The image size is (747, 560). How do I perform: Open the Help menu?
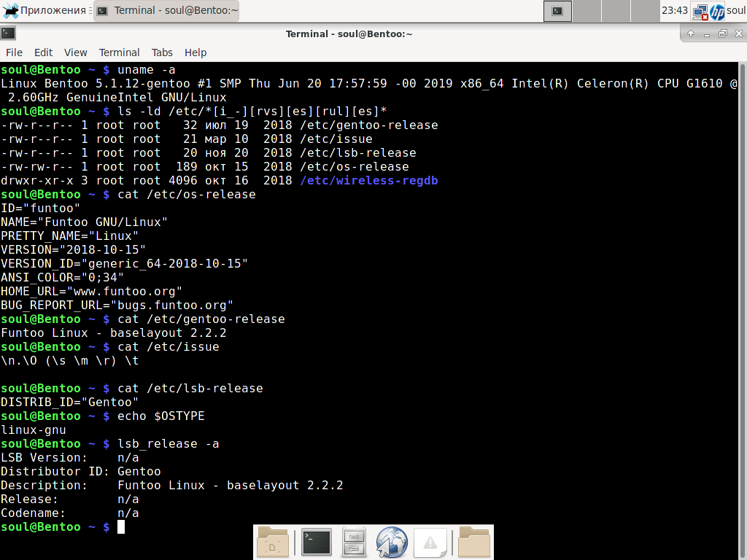196,52
